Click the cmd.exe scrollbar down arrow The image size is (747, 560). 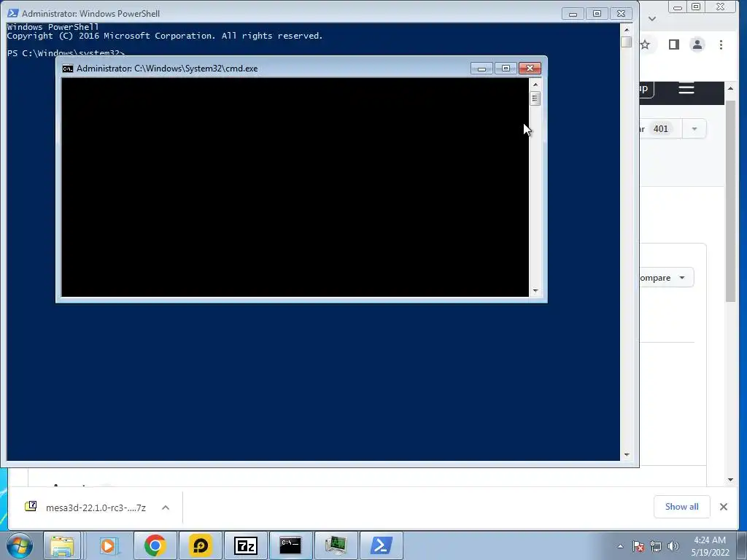click(535, 290)
